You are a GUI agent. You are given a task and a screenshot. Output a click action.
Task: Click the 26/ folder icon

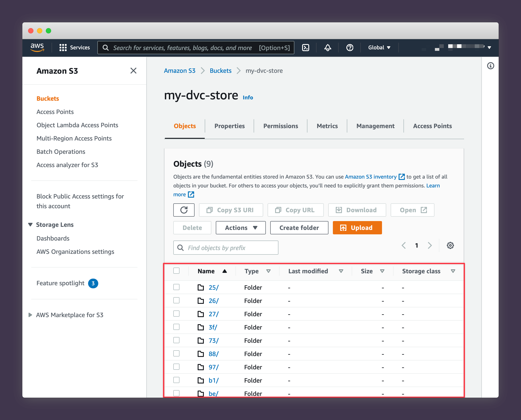[201, 301]
